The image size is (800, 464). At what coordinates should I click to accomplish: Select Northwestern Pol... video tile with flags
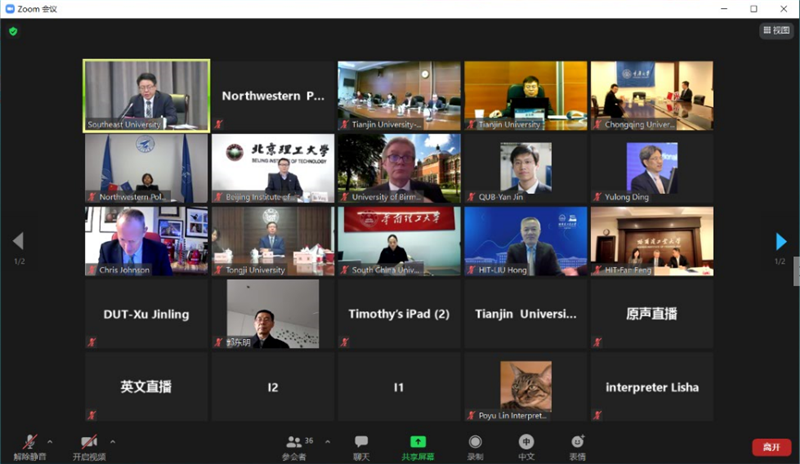point(146,168)
